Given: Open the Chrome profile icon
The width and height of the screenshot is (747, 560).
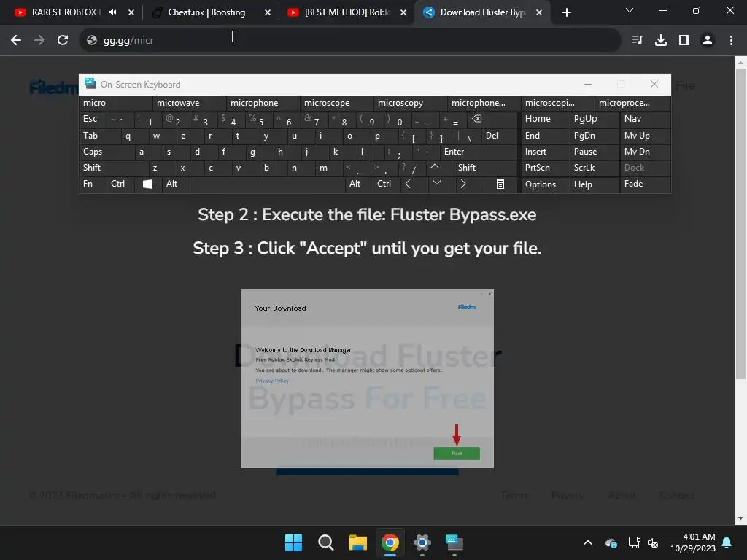Looking at the screenshot, I should (x=708, y=41).
